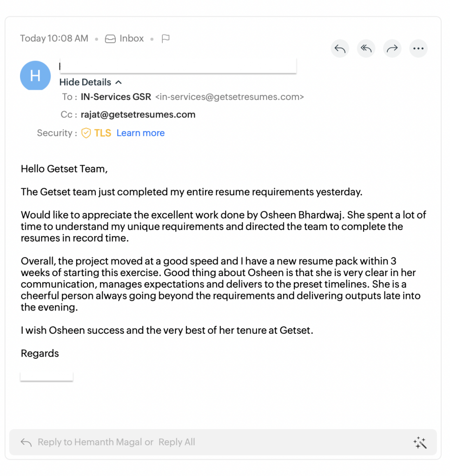
Task: Click the Regards sign-off line
Action: [x=40, y=353]
